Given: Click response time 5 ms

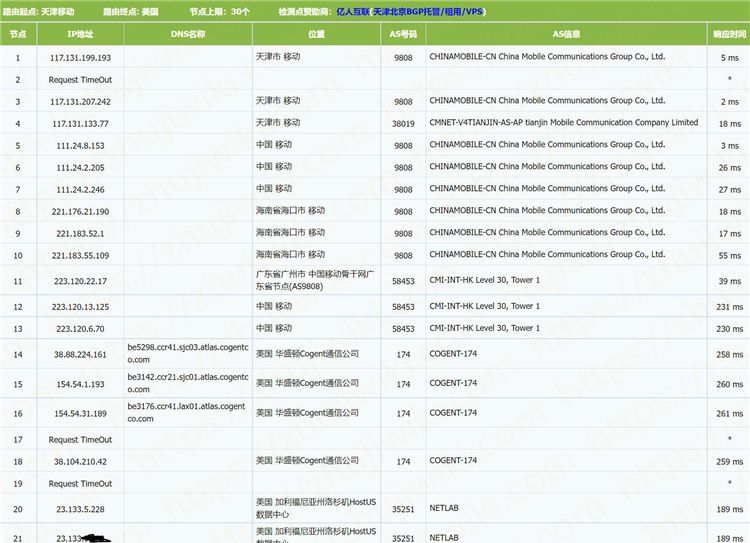Looking at the screenshot, I should click(x=729, y=57).
